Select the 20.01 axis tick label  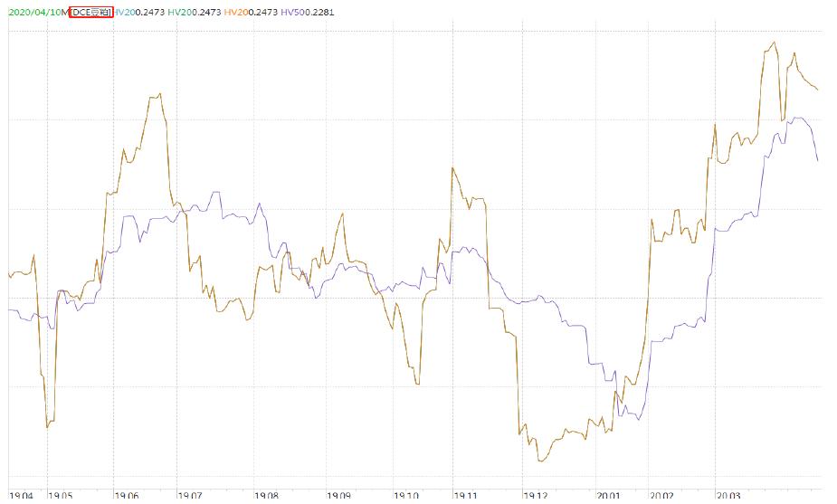click(608, 496)
